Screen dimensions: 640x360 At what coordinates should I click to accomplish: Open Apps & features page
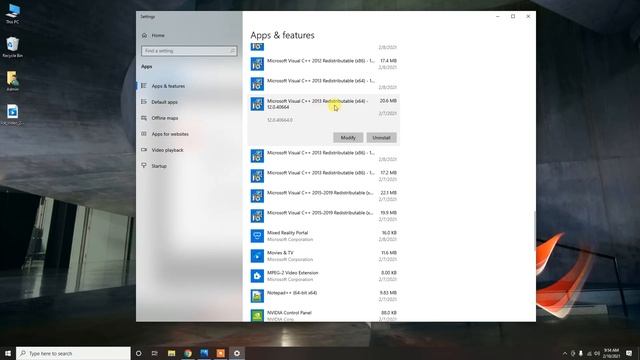(168, 86)
